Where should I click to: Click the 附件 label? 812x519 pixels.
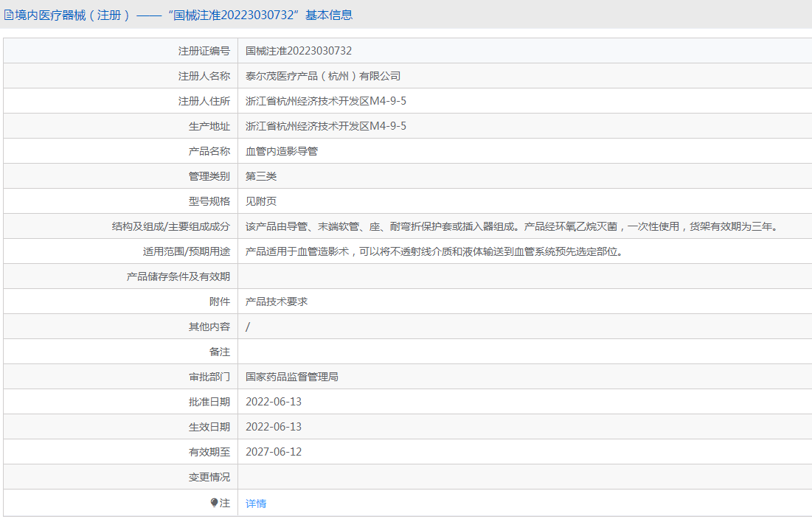point(220,302)
